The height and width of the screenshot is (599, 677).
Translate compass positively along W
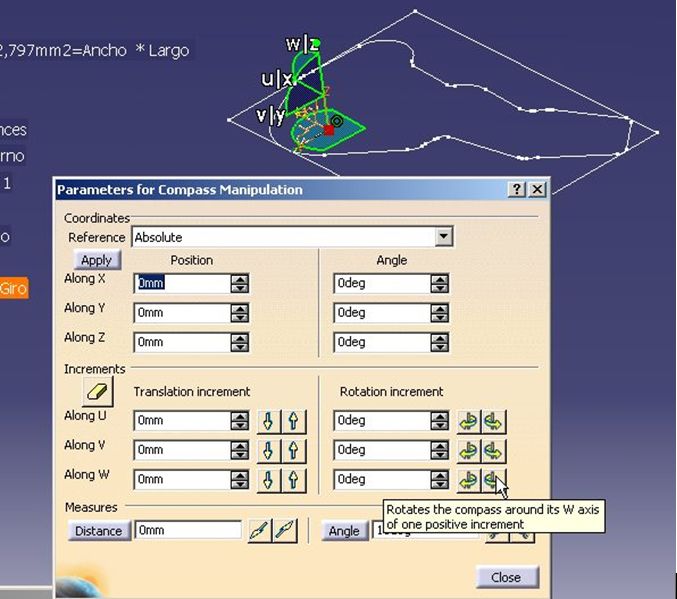[x=295, y=480]
